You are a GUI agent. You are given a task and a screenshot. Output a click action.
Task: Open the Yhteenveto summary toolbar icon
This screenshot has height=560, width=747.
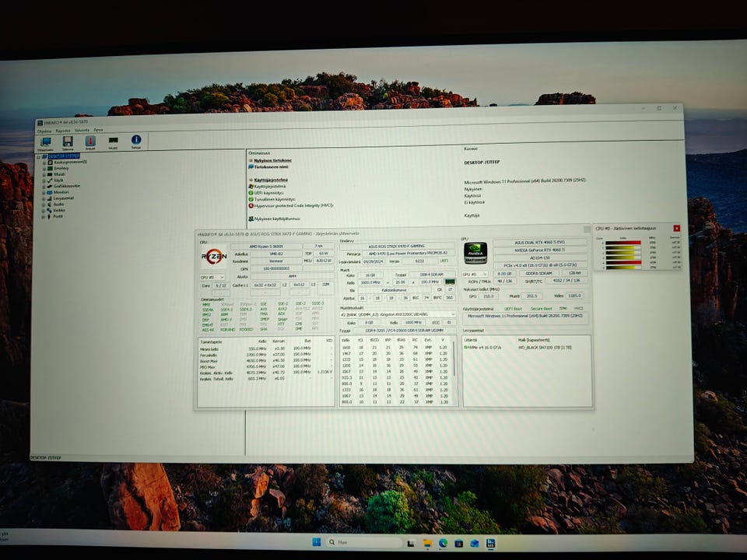coord(46,142)
